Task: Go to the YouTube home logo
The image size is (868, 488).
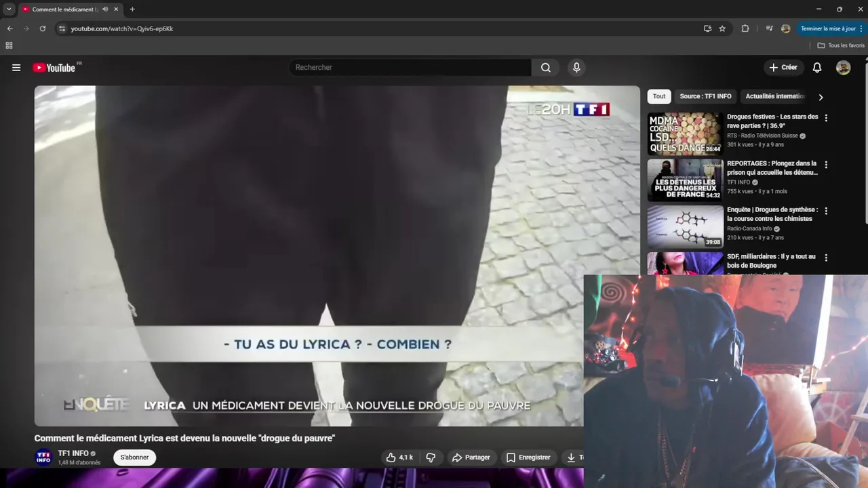Action: (54, 68)
